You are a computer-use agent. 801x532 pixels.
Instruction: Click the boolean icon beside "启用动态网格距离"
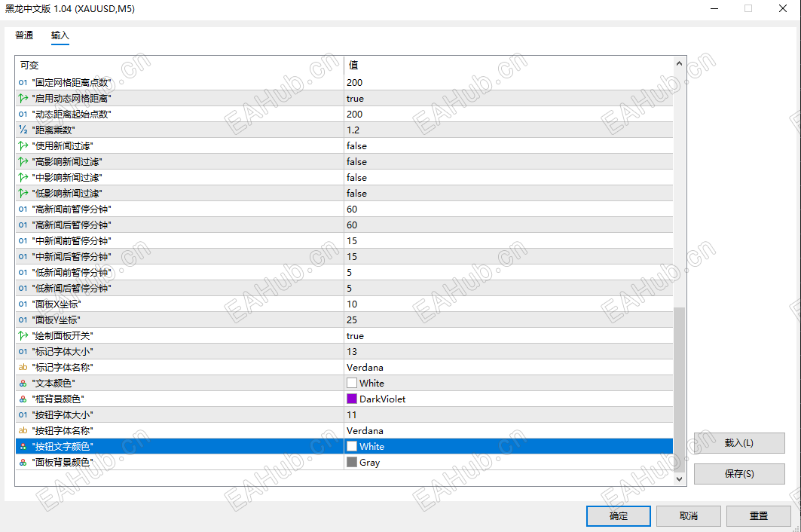click(x=23, y=98)
